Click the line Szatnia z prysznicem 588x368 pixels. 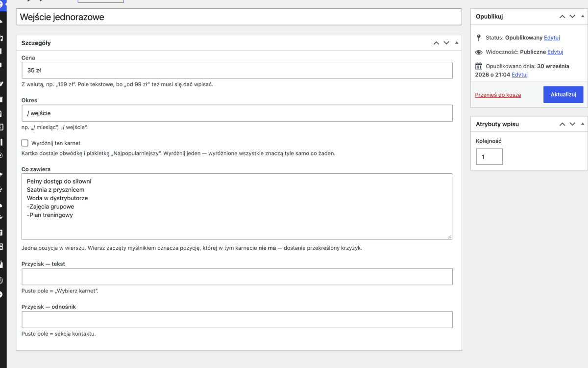[x=56, y=190]
